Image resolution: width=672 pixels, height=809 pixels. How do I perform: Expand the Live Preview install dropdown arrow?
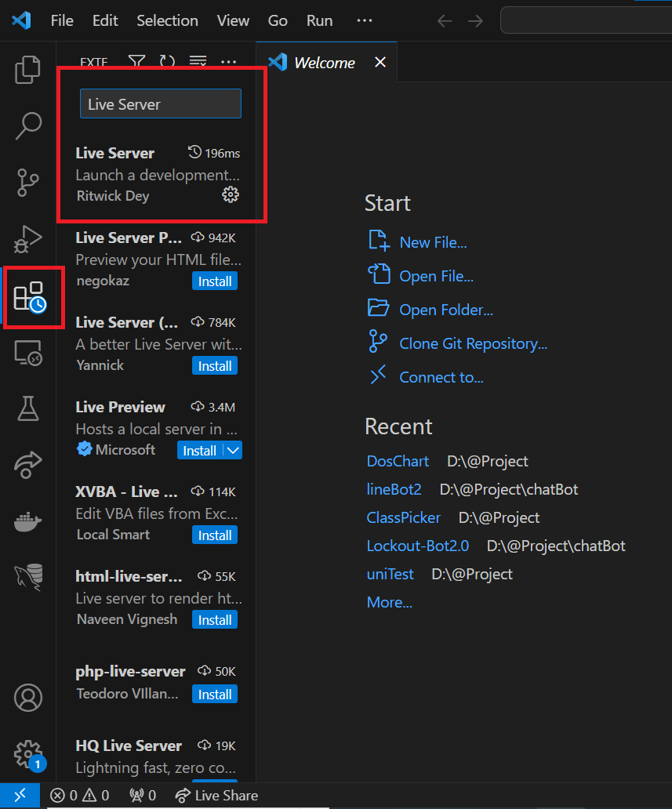tap(234, 451)
